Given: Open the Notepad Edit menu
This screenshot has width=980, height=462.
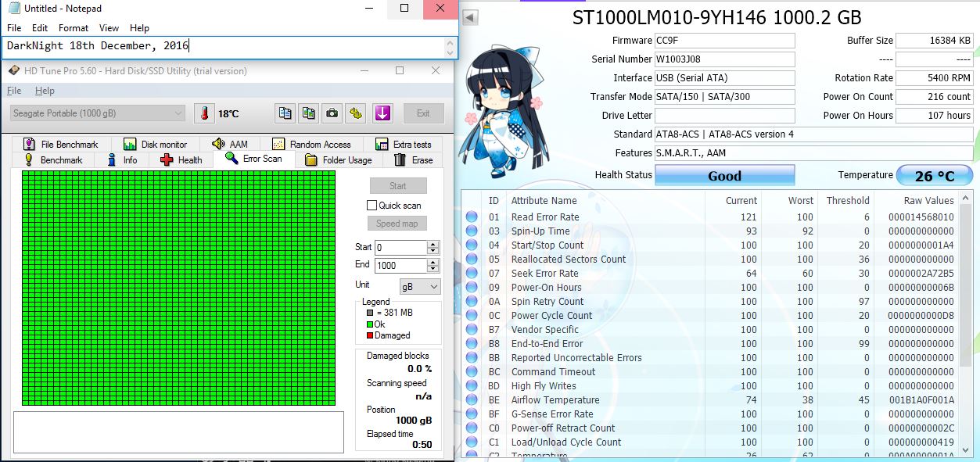Looking at the screenshot, I should point(40,28).
